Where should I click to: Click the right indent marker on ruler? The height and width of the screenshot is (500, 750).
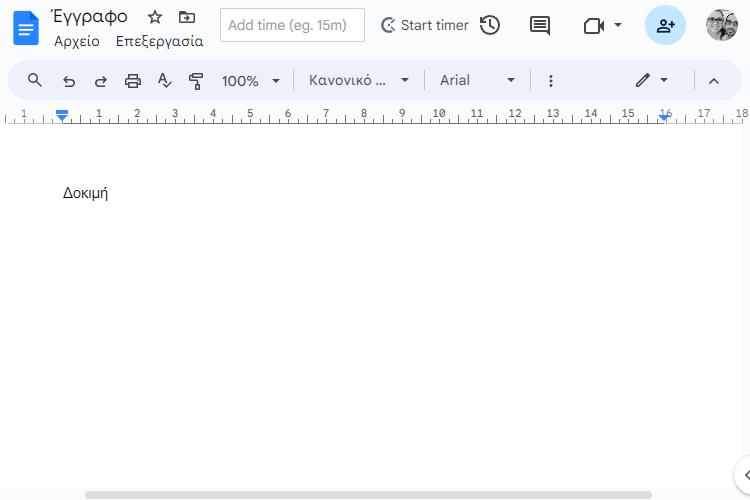[664, 117]
